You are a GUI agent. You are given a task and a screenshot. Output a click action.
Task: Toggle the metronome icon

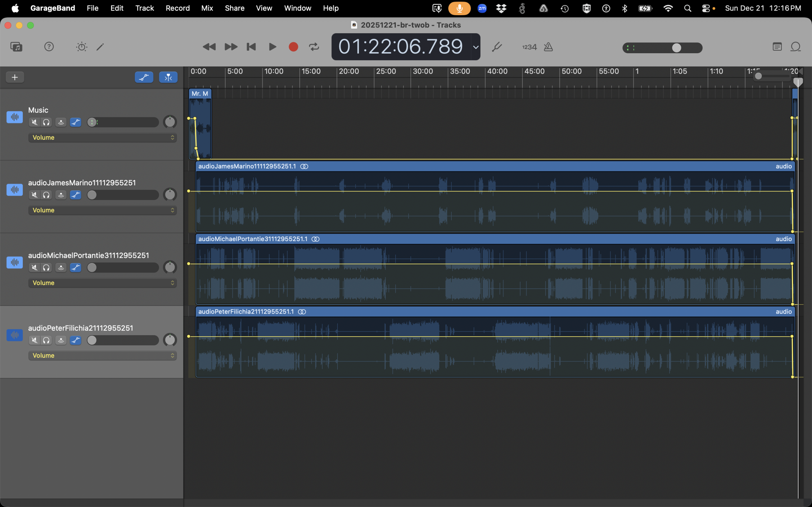tap(548, 47)
